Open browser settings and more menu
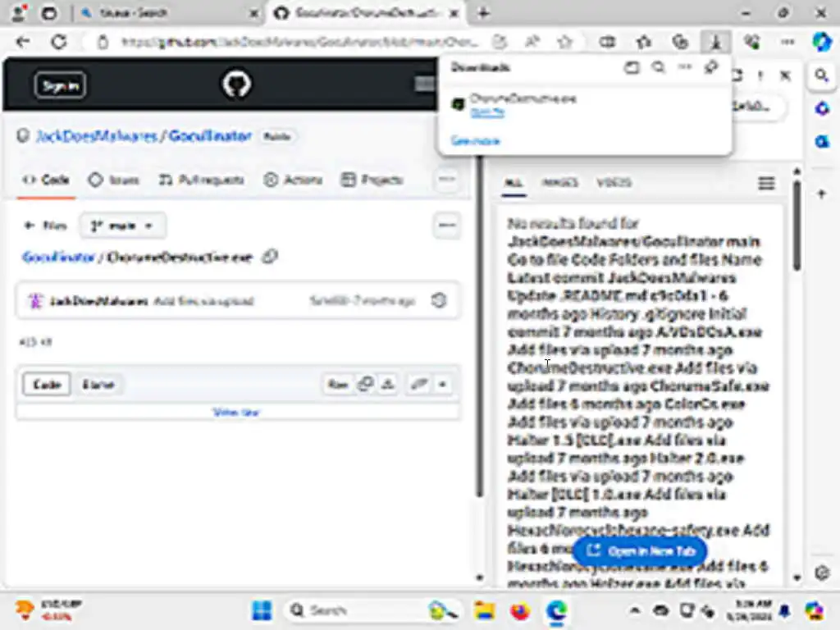The width and height of the screenshot is (840, 630). pyautogui.click(x=787, y=42)
